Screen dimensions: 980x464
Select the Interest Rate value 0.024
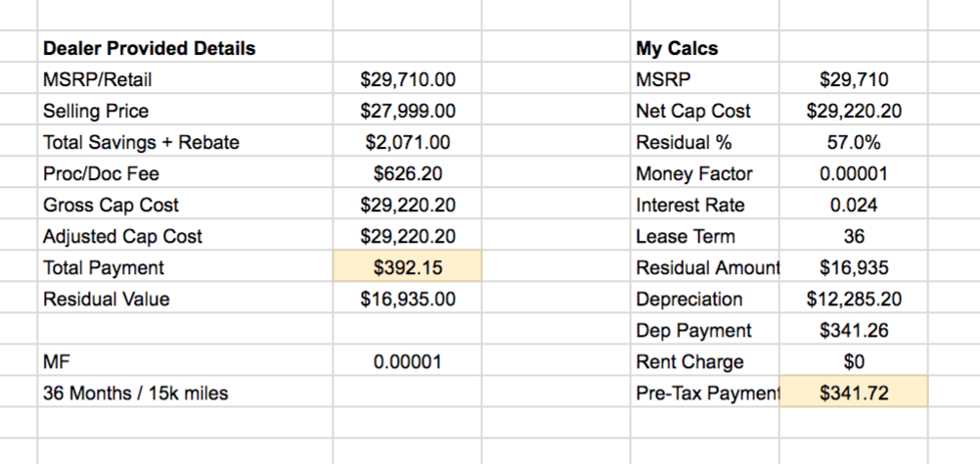coord(854,205)
